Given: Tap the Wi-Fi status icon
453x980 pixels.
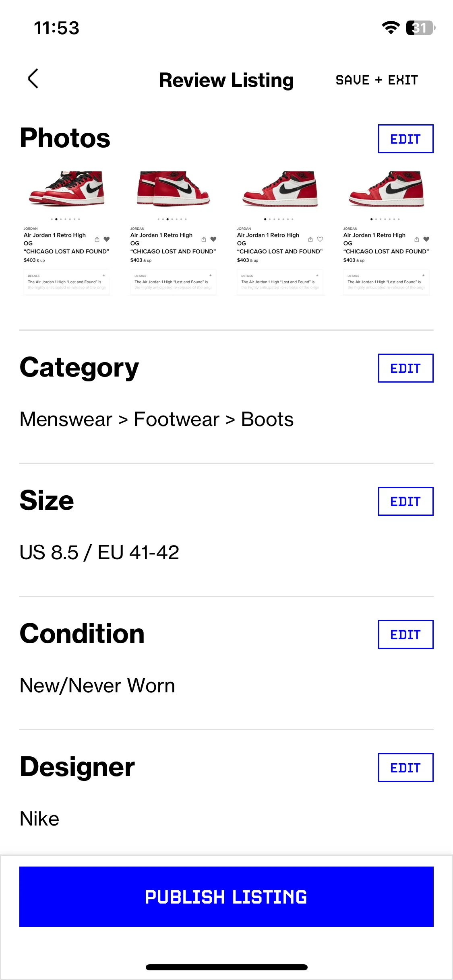Looking at the screenshot, I should [x=391, y=27].
